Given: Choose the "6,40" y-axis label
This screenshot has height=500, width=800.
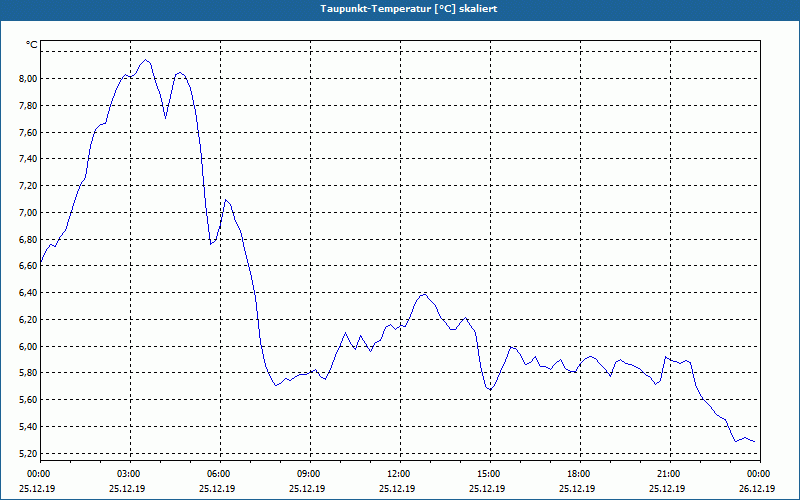Looking at the screenshot, I should [x=29, y=293].
